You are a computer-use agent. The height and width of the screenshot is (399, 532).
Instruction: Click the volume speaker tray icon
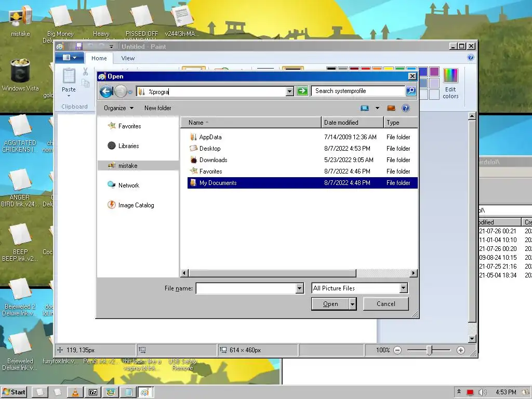482,392
